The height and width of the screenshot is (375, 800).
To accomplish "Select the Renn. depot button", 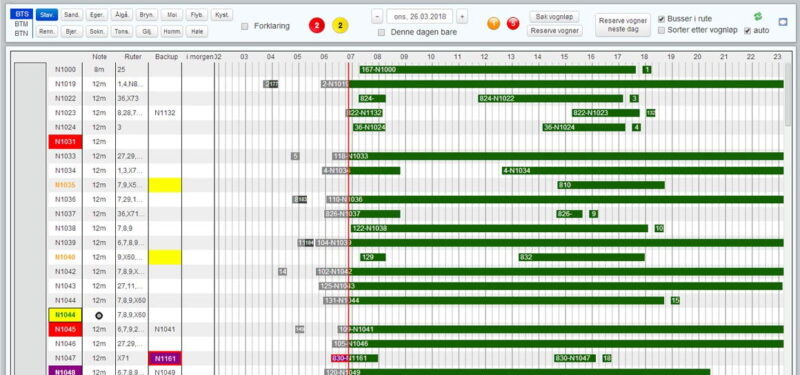I will (x=47, y=31).
